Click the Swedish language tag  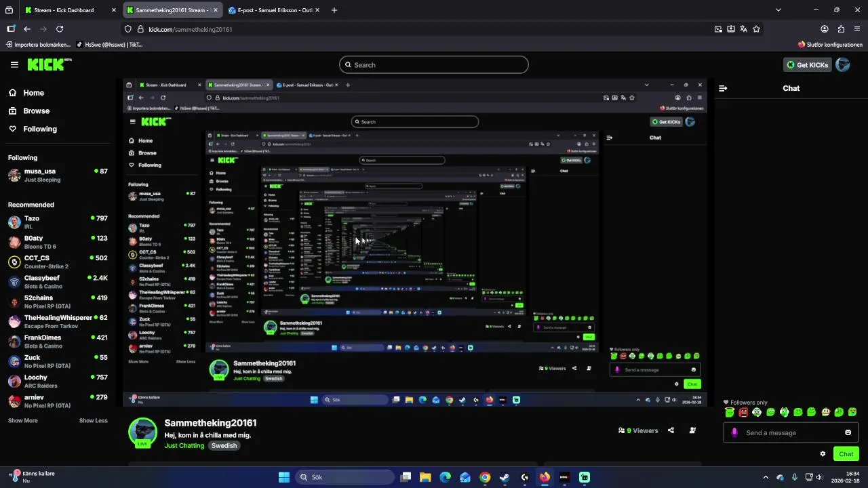pyautogui.click(x=224, y=445)
